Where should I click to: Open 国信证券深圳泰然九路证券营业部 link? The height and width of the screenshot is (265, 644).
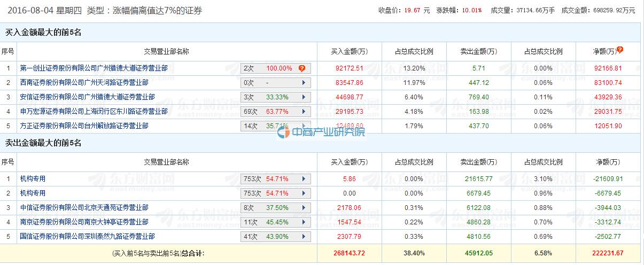(x=87, y=236)
